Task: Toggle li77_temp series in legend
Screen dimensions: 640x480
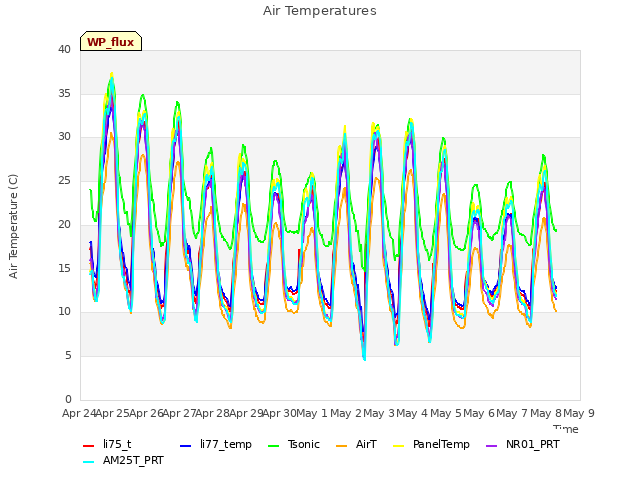Action: [x=216, y=444]
